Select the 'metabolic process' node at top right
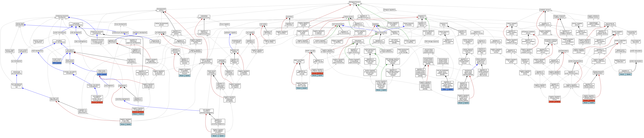 click(545, 10)
